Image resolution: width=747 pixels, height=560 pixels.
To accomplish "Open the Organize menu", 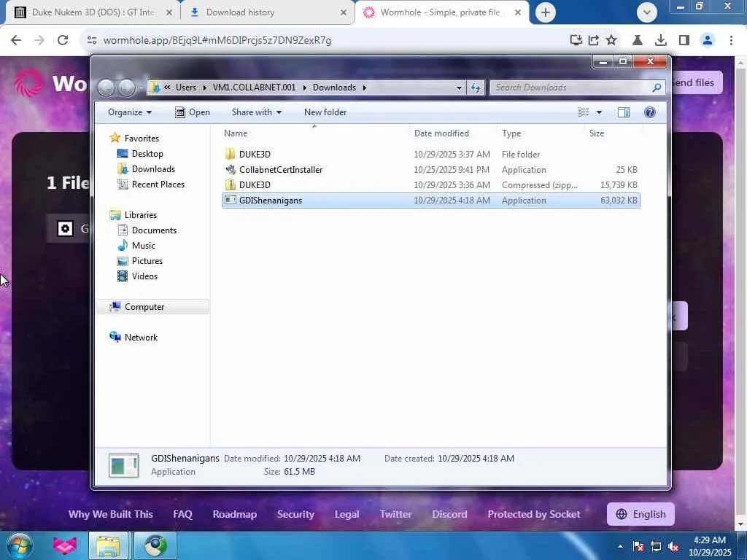I will pos(130,112).
